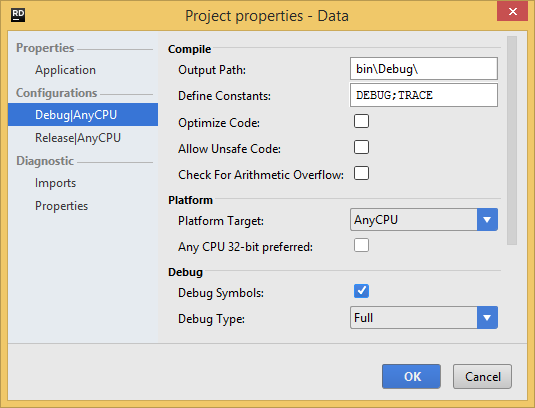Check the Arithmetic Overflow checkbox

tap(361, 173)
